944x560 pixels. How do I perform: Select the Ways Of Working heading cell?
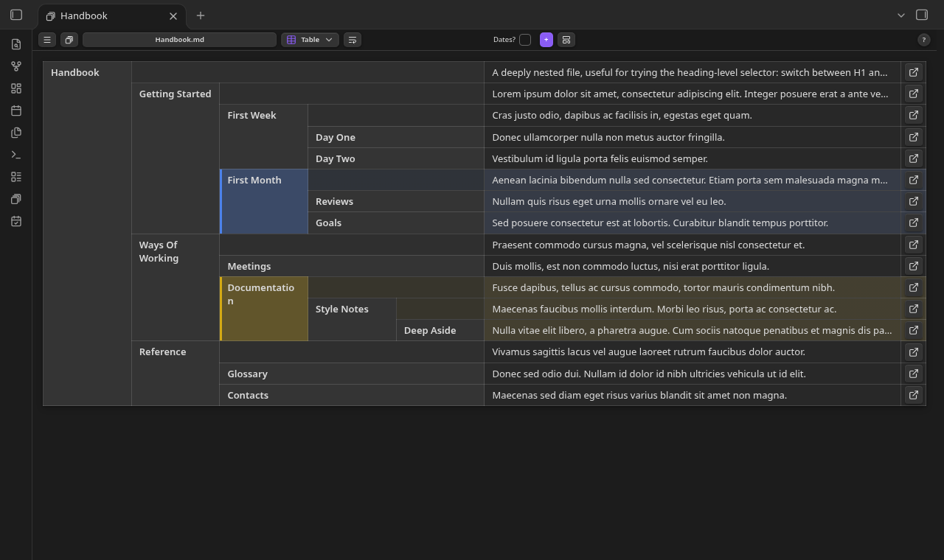tap(176, 287)
